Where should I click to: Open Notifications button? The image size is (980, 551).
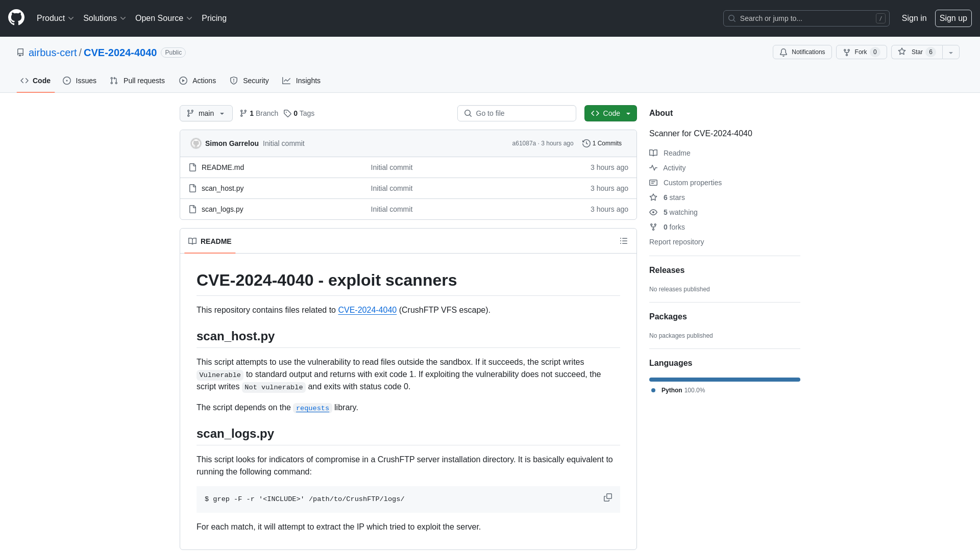(802, 52)
